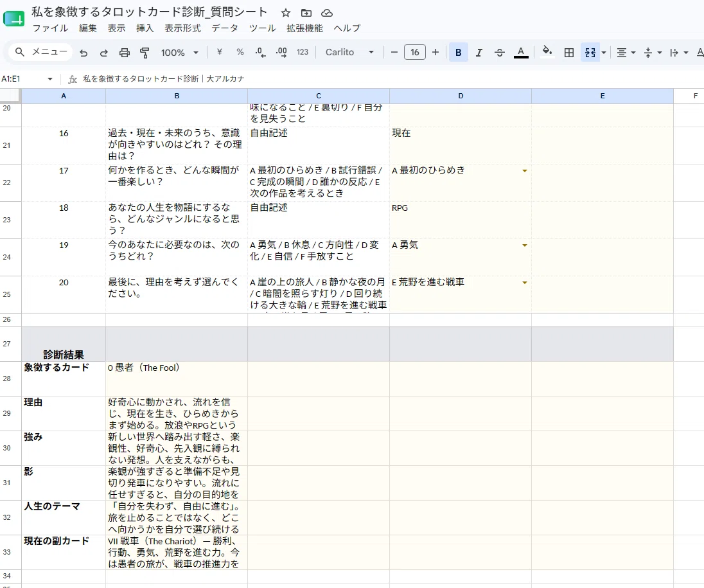Select the cell containing 現在
Viewport: 704px width, 588px height.
pyautogui.click(x=460, y=145)
